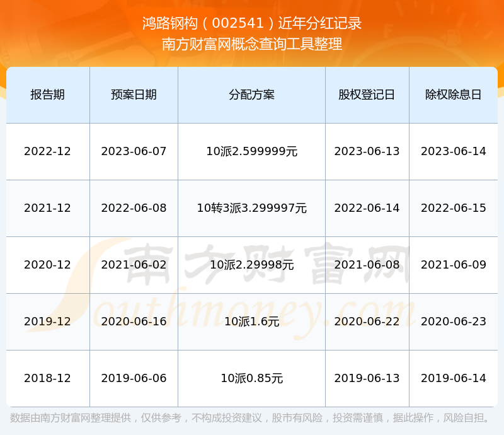Select the 报告期 column header
This screenshot has height=435, width=504.
coord(48,95)
